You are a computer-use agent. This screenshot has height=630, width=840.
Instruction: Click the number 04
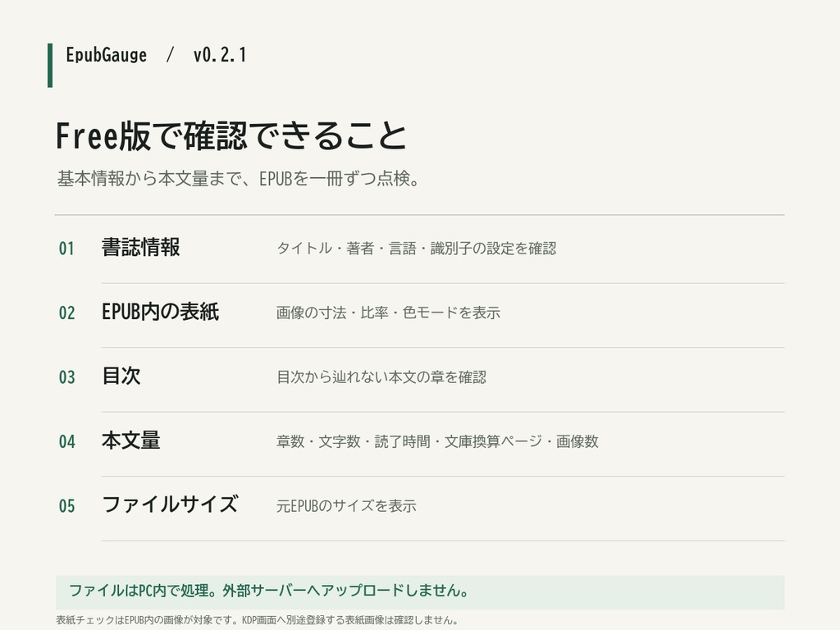66,441
